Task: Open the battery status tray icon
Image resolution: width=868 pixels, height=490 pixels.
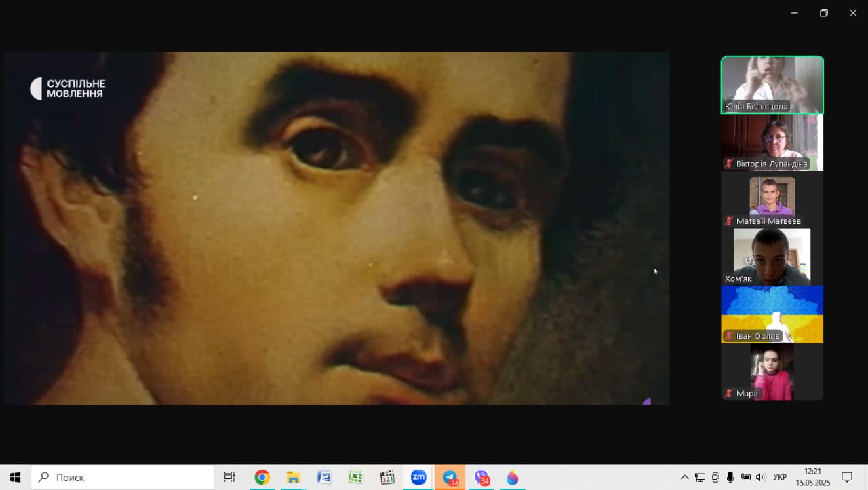Action: [746, 477]
